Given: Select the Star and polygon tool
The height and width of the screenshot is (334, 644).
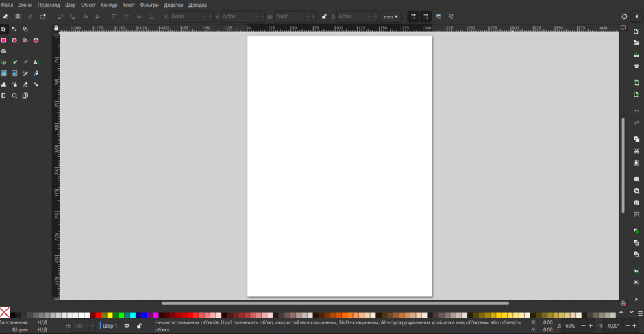Looking at the screenshot, I should coord(25,40).
